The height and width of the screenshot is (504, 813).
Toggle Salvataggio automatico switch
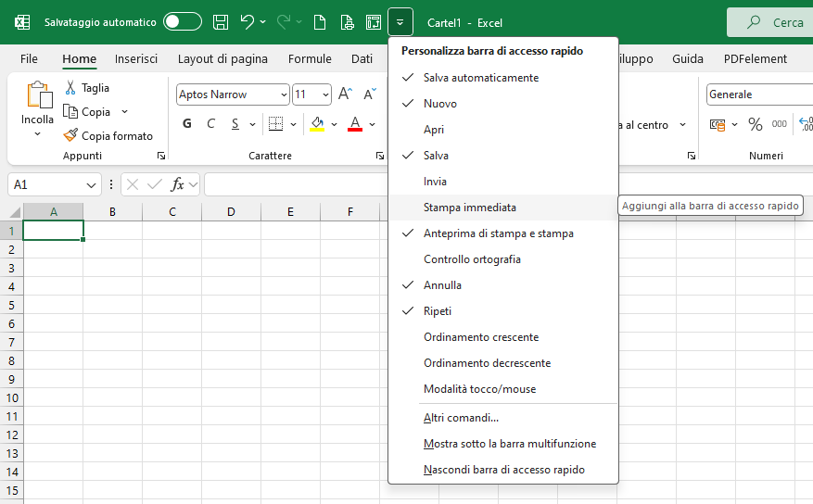(x=183, y=21)
